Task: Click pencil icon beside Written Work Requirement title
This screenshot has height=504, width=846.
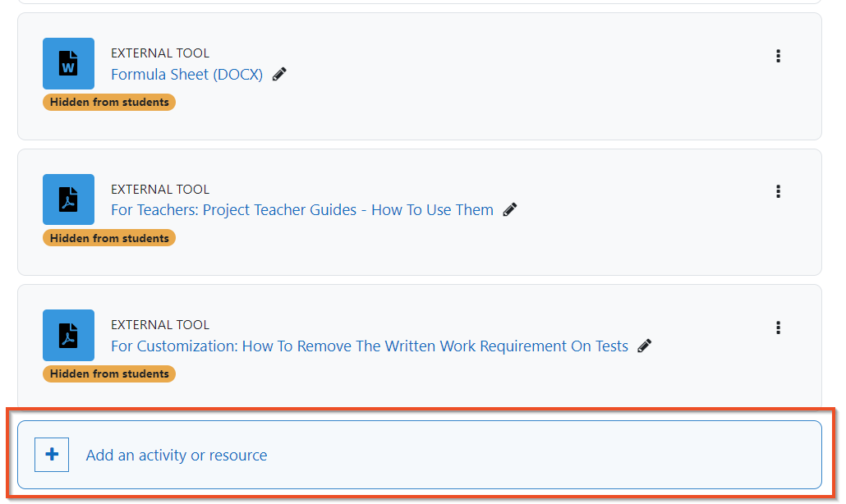Action: point(645,346)
